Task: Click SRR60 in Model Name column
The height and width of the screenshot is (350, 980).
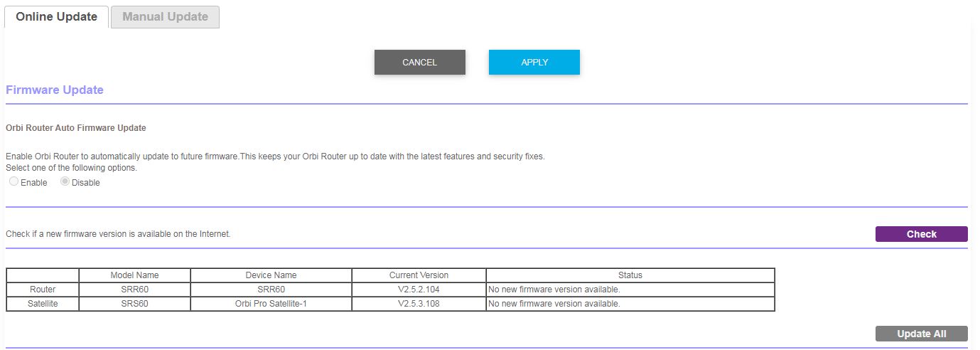Action: pyautogui.click(x=135, y=290)
